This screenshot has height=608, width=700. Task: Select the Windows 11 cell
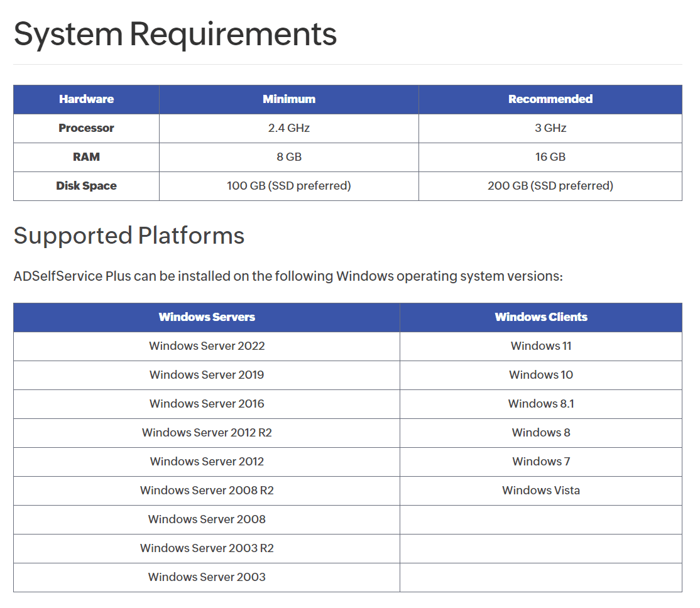coord(541,346)
